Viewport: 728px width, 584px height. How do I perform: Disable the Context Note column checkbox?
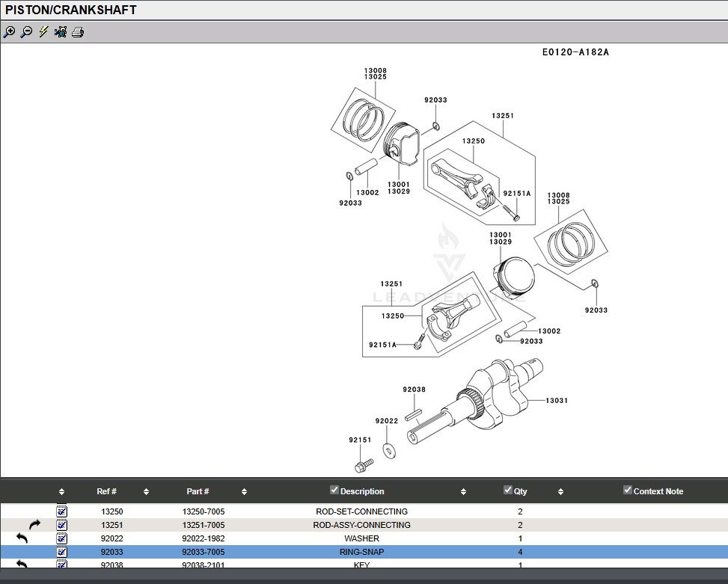pos(628,491)
